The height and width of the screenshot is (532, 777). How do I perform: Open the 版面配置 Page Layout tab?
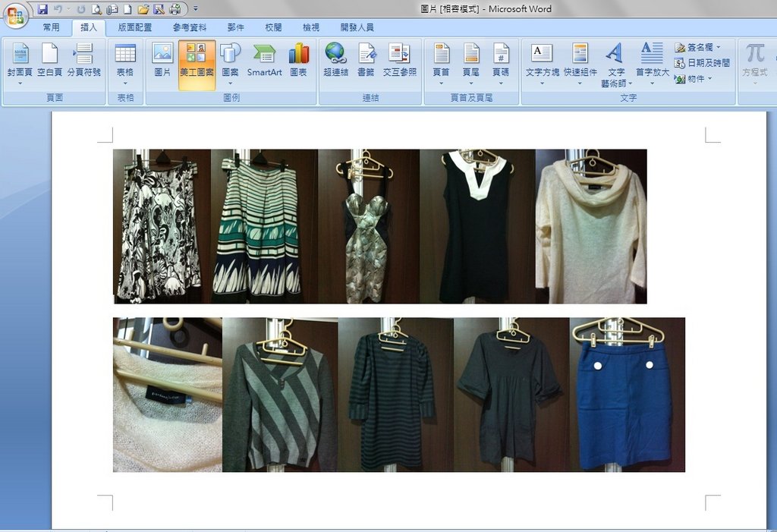tap(134, 27)
